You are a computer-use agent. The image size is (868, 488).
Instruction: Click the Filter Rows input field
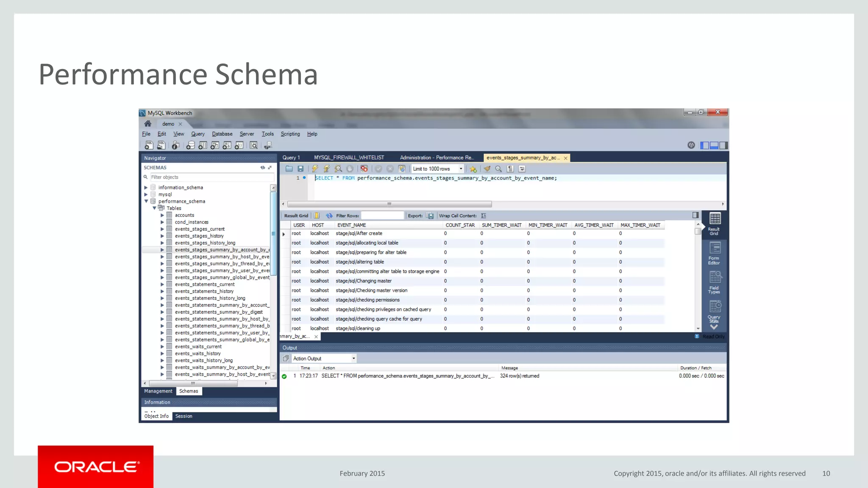click(382, 216)
